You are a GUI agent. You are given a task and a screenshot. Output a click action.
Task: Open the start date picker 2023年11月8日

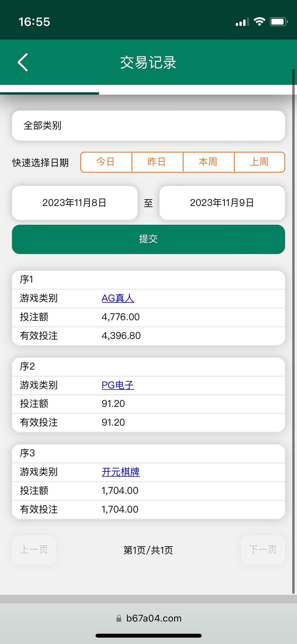point(74,203)
